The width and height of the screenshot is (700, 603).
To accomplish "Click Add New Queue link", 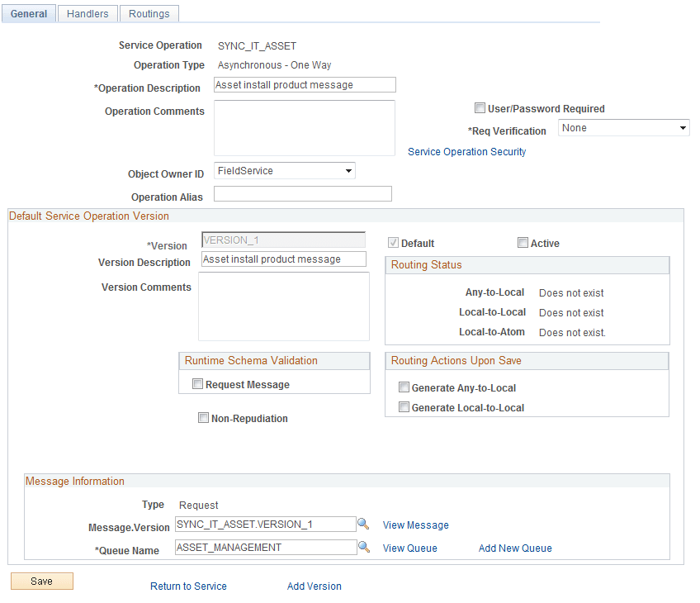I will (514, 548).
